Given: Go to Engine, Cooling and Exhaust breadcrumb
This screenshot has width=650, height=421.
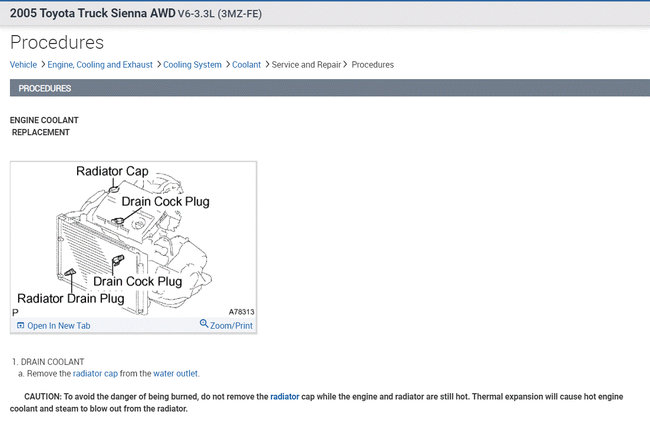Looking at the screenshot, I should [100, 65].
